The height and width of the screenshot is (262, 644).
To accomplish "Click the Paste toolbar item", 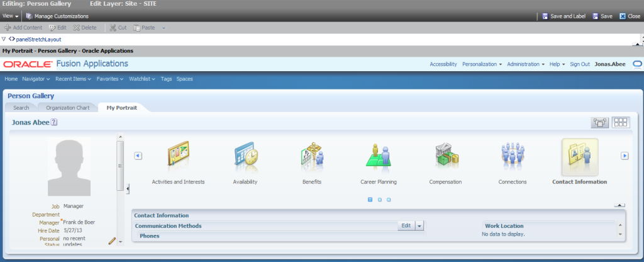I will 144,28.
